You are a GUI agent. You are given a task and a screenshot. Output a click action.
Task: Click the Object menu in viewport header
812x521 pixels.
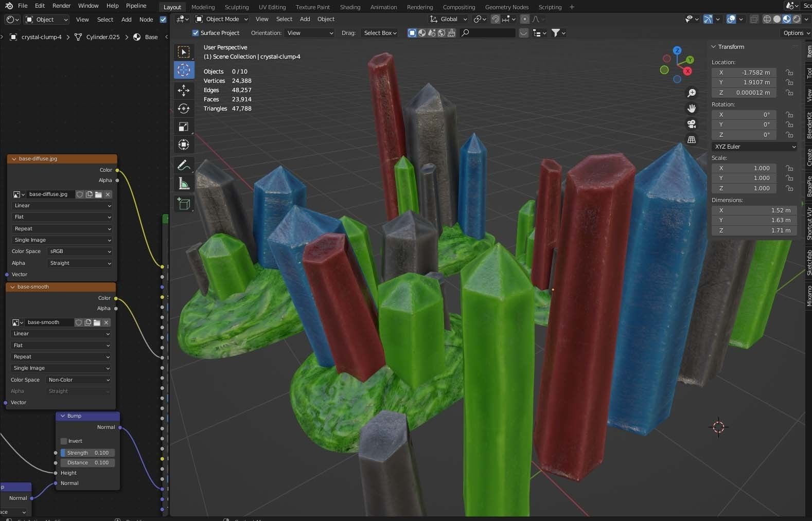tap(326, 19)
